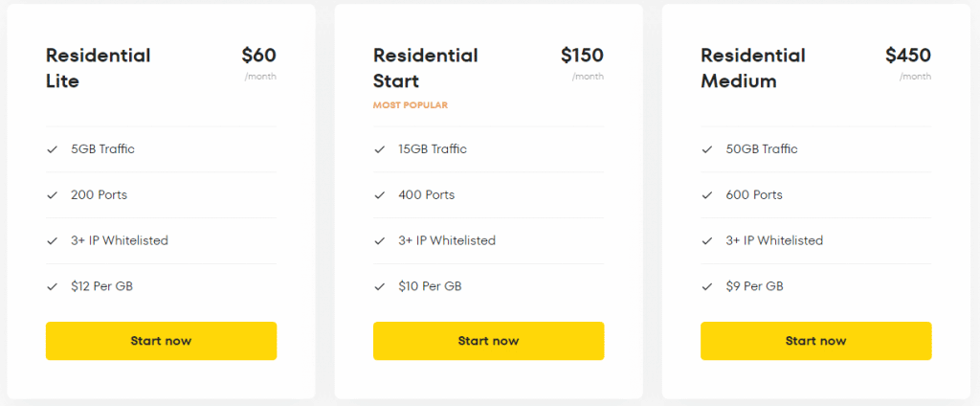
Task: Click the checkmark next to $10 Per GB
Action: pos(379,286)
